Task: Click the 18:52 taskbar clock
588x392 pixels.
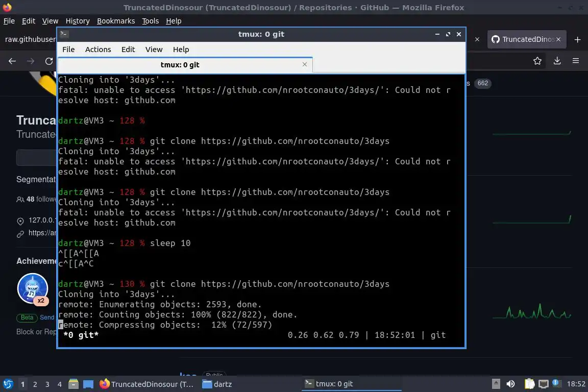Action: (x=576, y=384)
